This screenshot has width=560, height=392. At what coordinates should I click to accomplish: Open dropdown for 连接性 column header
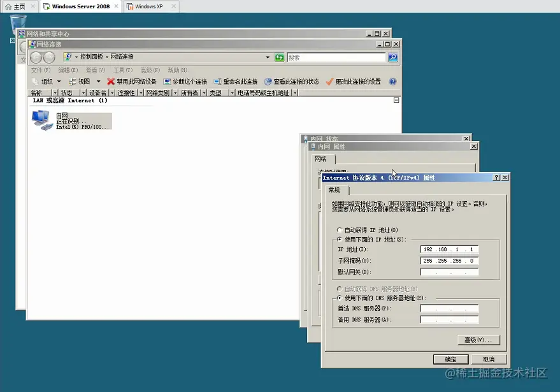click(x=141, y=92)
